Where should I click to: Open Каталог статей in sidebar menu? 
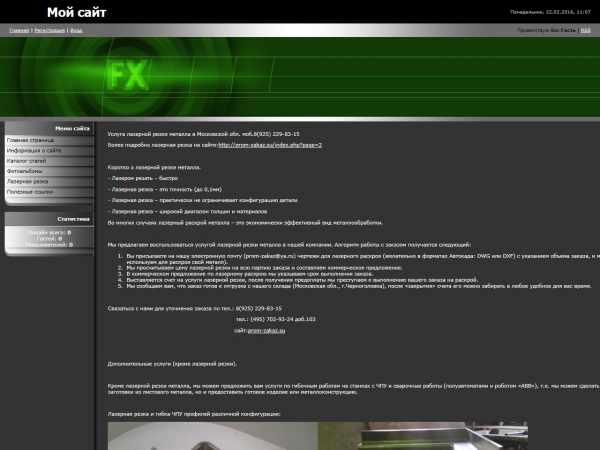tap(26, 161)
